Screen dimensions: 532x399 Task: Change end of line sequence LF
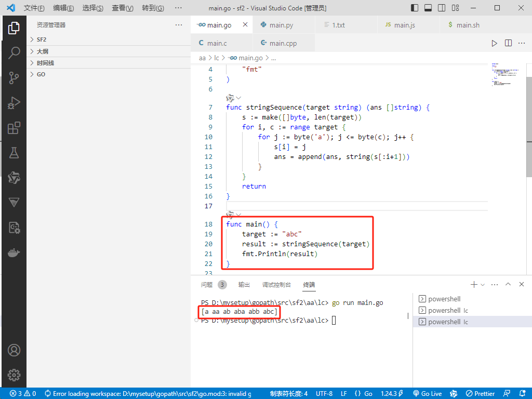coord(344,394)
